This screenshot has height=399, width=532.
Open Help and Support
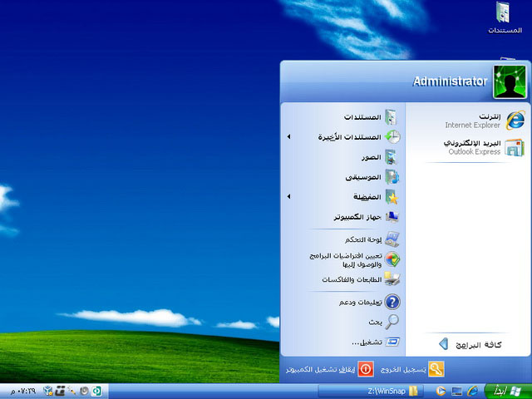click(366, 303)
